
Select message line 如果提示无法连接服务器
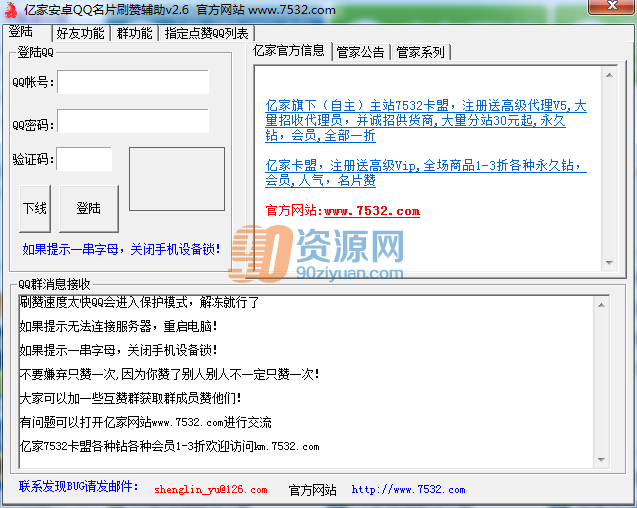pyautogui.click(x=118, y=326)
